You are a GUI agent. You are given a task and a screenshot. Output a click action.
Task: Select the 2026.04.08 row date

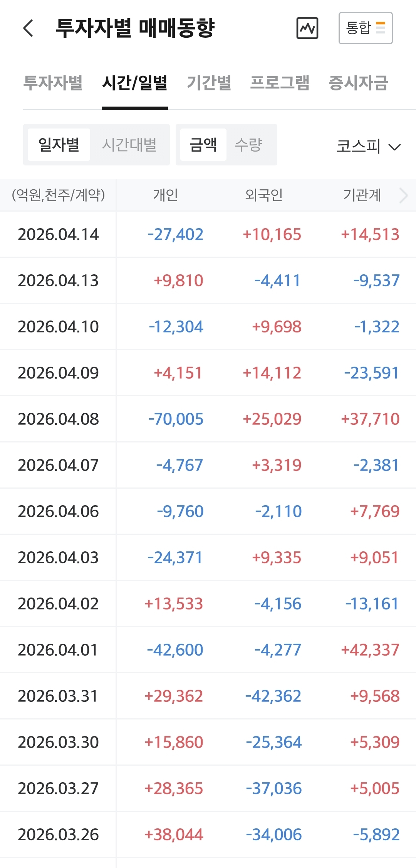tap(58, 419)
